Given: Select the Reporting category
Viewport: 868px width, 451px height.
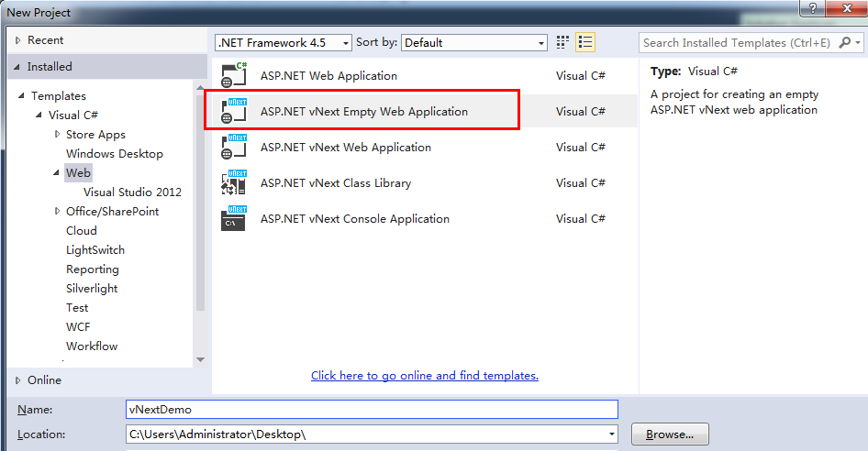Looking at the screenshot, I should click(x=93, y=269).
